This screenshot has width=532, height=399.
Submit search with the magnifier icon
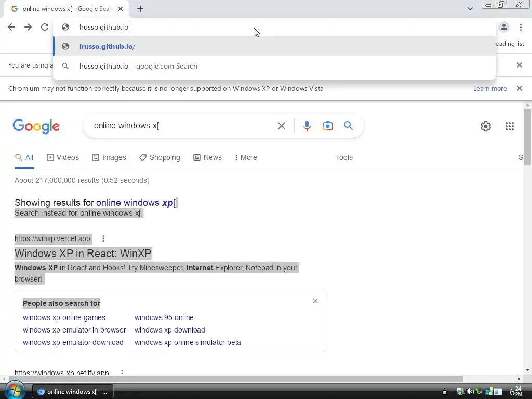tap(348, 126)
